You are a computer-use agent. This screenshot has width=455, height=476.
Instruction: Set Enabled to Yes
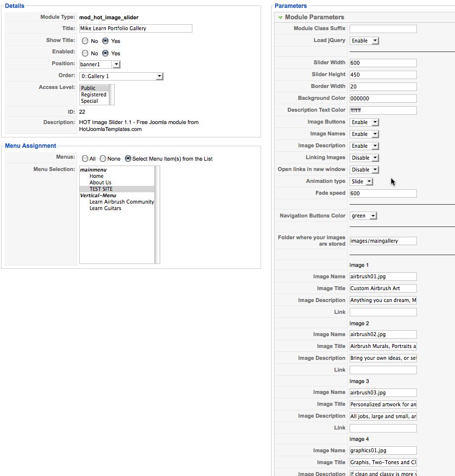coord(105,53)
